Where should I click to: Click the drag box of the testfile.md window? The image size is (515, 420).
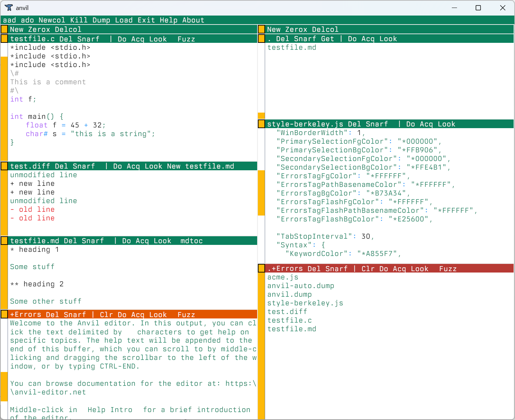click(4, 240)
